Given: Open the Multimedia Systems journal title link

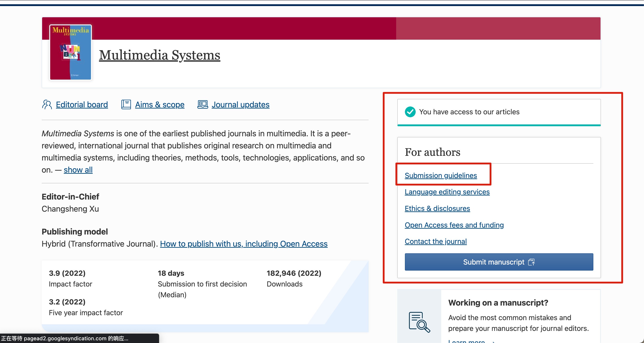Looking at the screenshot, I should click(x=160, y=55).
